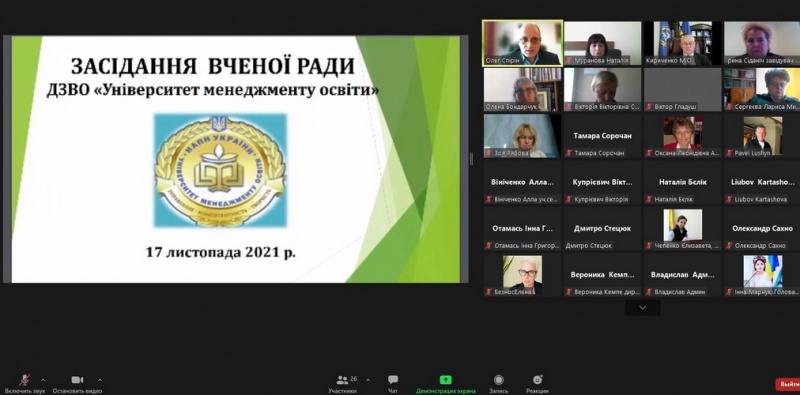800x395 pixels.
Task: Click the university emblem on the slide
Action: point(220,170)
